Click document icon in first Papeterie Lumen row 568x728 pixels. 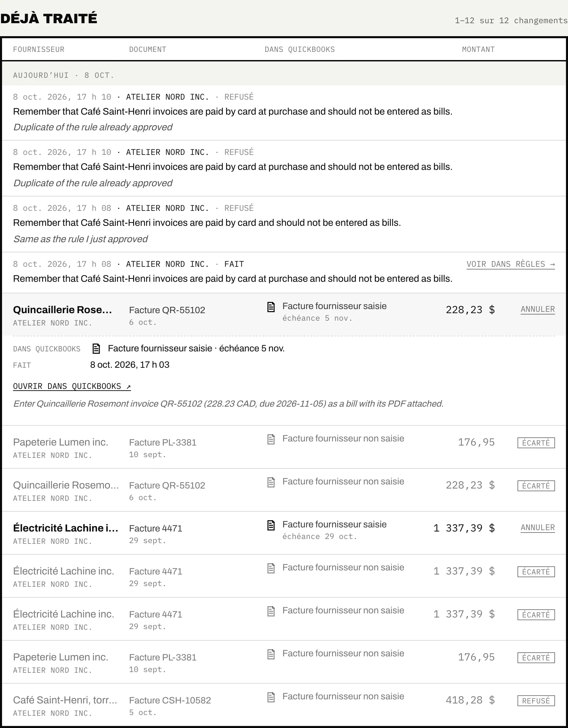point(271,439)
